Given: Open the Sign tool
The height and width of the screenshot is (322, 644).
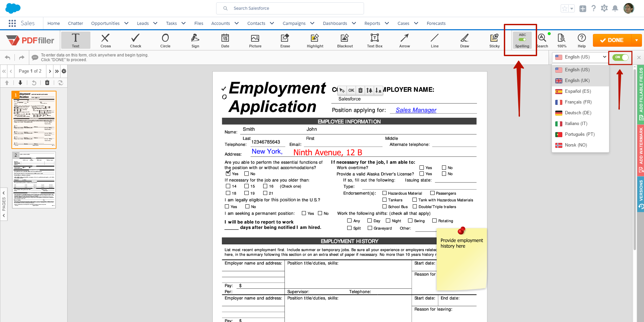Looking at the screenshot, I should [x=195, y=40].
